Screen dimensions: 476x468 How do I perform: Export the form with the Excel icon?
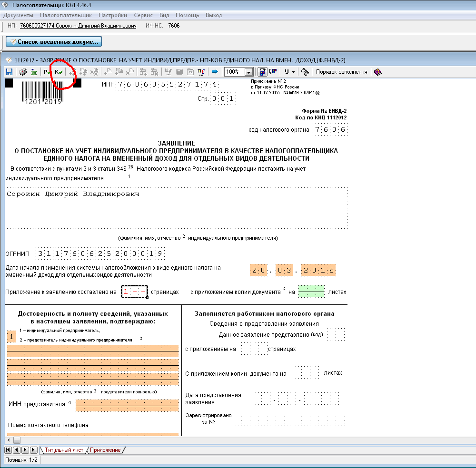pyautogui.click(x=34, y=72)
